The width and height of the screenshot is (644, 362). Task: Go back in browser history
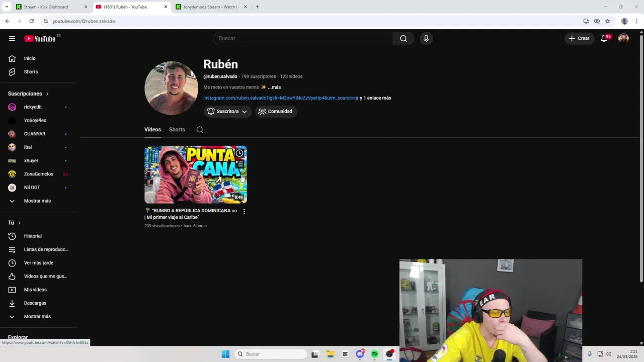click(7, 21)
